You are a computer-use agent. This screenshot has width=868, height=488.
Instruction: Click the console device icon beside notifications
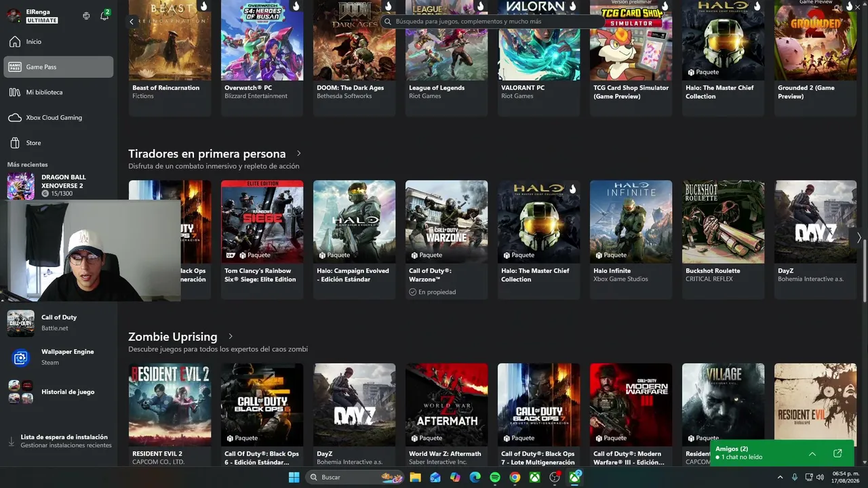tap(86, 16)
